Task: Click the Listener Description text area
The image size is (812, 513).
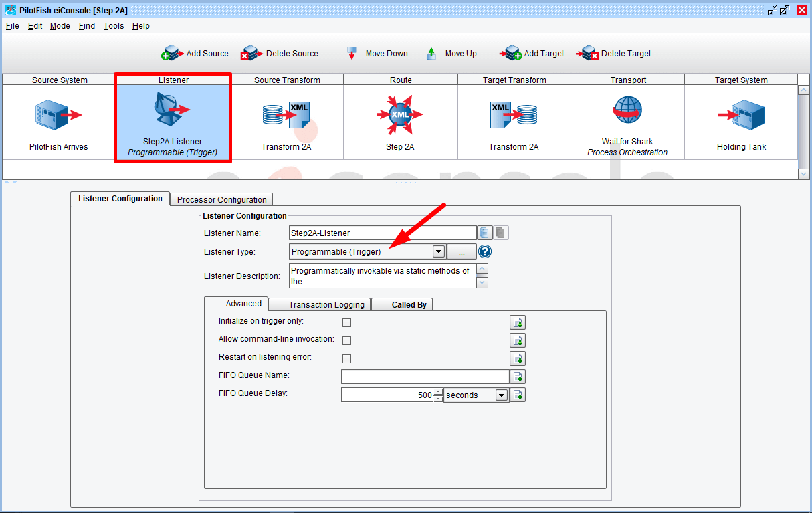Action: (x=382, y=276)
